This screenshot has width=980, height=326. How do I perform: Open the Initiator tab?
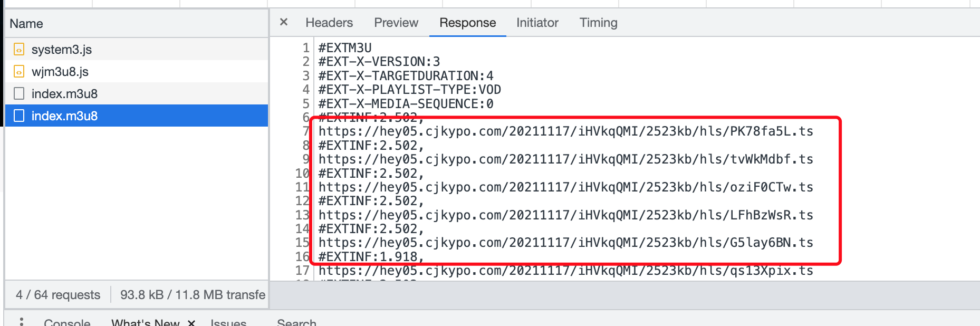click(x=537, y=23)
